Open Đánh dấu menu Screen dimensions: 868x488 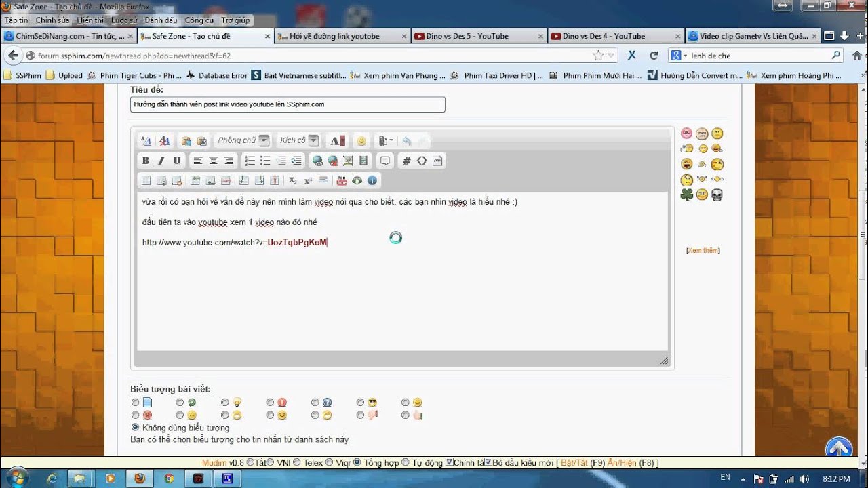point(161,20)
